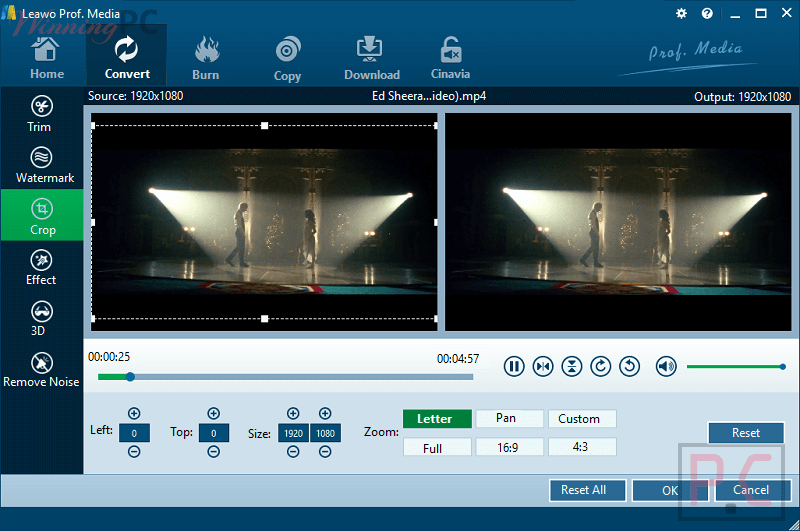Adjust the volume slider
This screenshot has width=800, height=531.
tap(735, 367)
